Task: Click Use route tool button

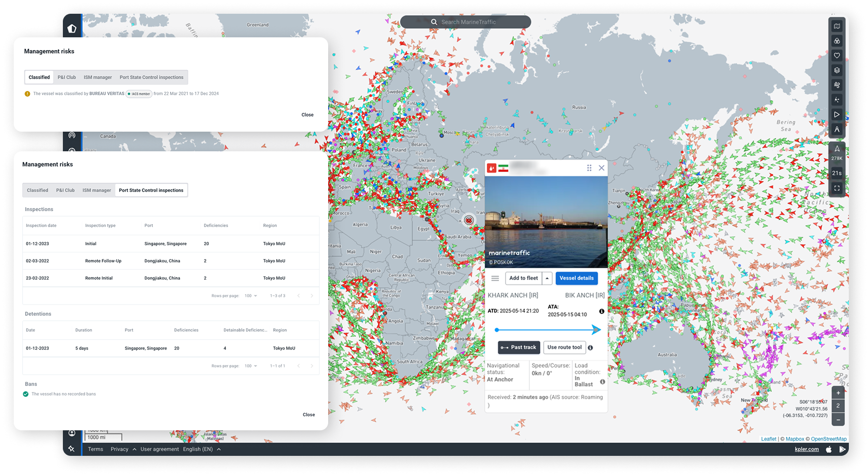Action: coord(564,348)
